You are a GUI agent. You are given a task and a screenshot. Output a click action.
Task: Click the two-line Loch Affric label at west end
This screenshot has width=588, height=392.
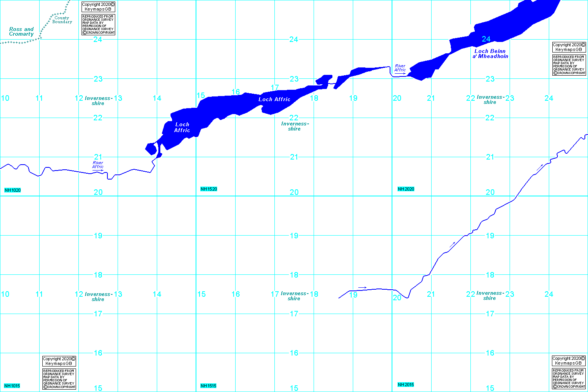(182, 127)
